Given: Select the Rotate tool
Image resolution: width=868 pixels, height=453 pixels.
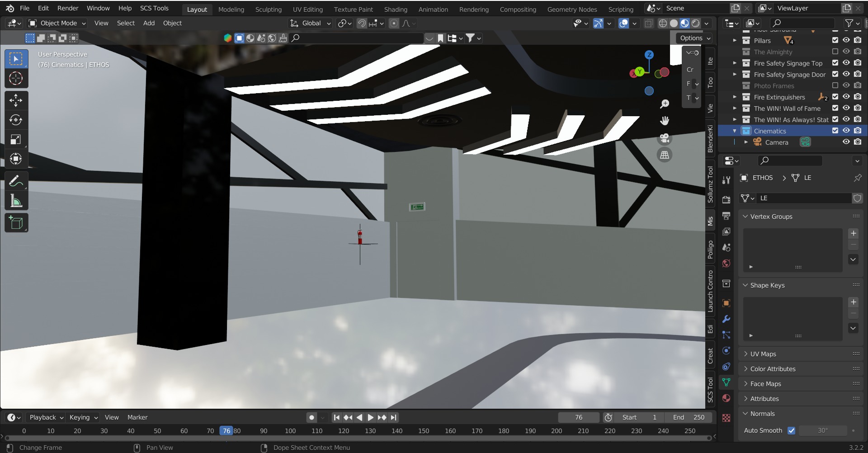Looking at the screenshot, I should pyautogui.click(x=16, y=120).
